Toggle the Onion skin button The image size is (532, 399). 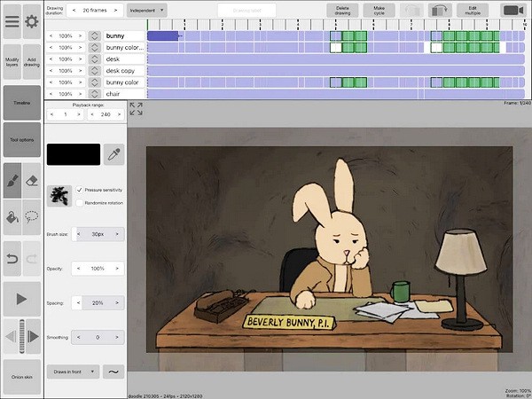coord(21,377)
